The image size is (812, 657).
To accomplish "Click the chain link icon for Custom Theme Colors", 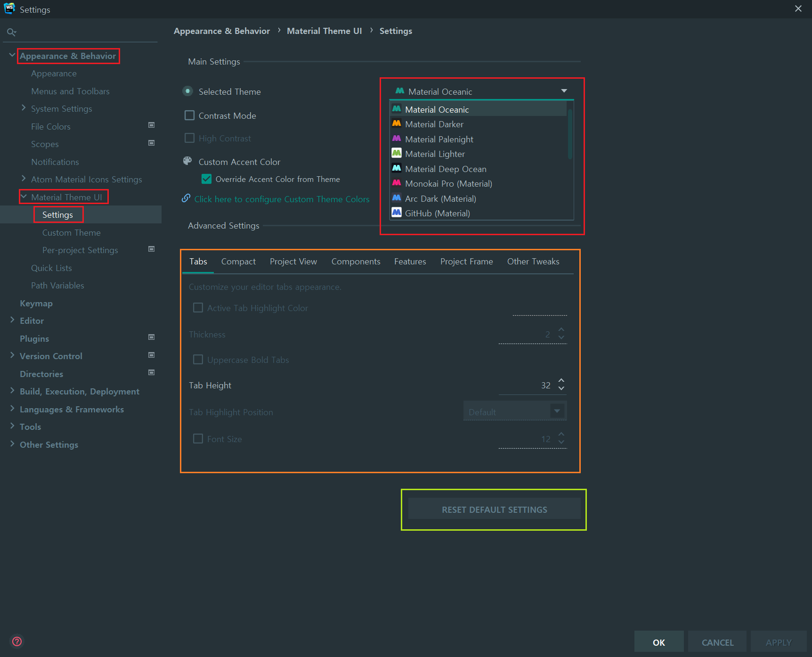I will (186, 198).
